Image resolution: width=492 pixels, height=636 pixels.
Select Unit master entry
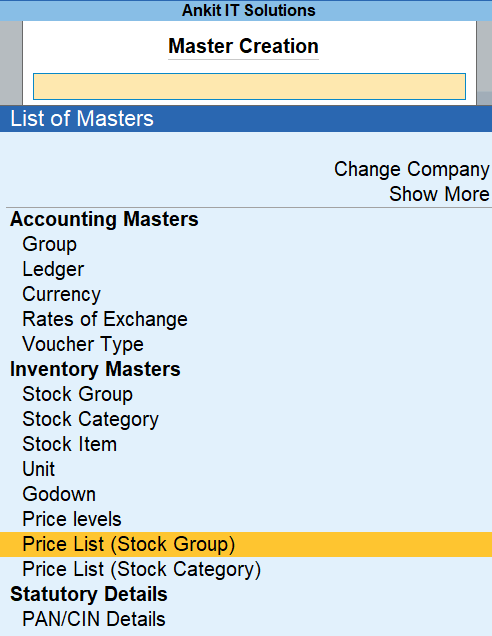tap(39, 469)
